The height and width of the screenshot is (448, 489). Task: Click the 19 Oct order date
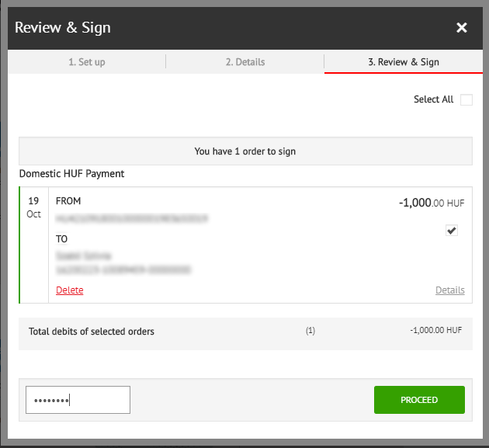[33, 207]
